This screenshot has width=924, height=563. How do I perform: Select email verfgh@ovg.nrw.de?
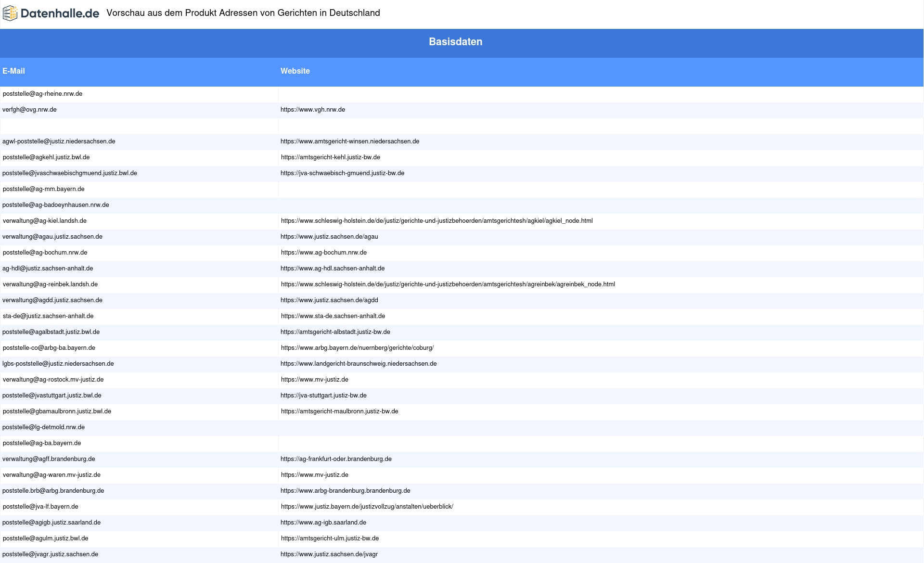(29, 110)
